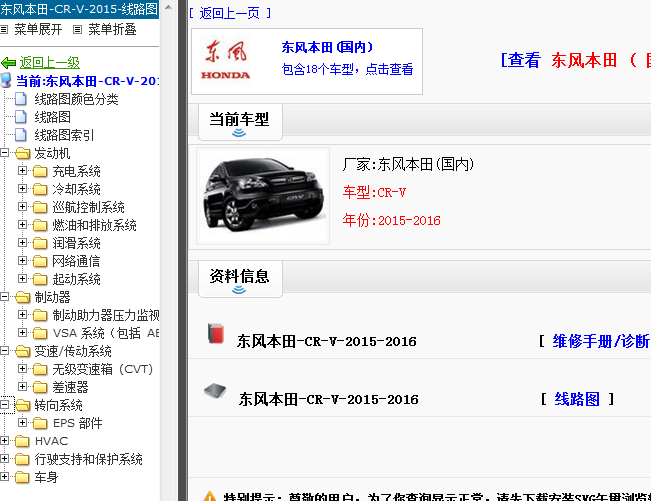Click the document icon beside 线路图索引

(x=21, y=135)
